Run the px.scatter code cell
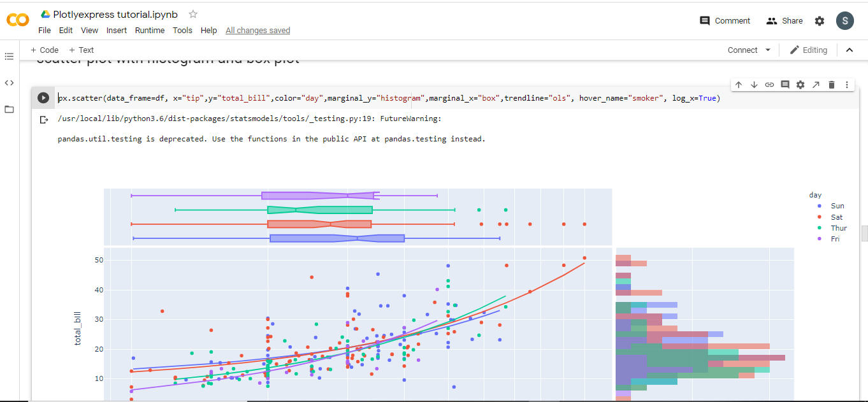The width and height of the screenshot is (868, 402). 43,98
